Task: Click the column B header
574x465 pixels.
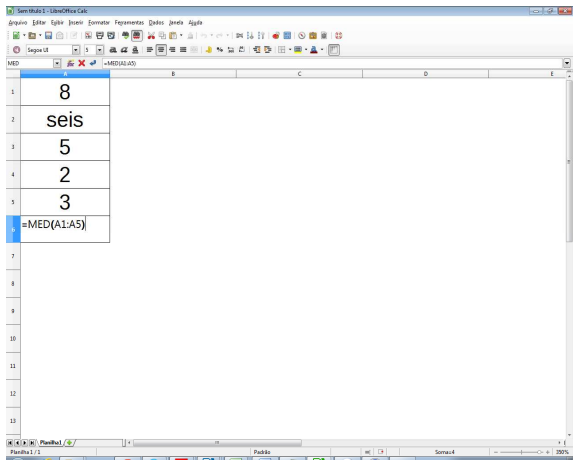Action: tap(173, 74)
